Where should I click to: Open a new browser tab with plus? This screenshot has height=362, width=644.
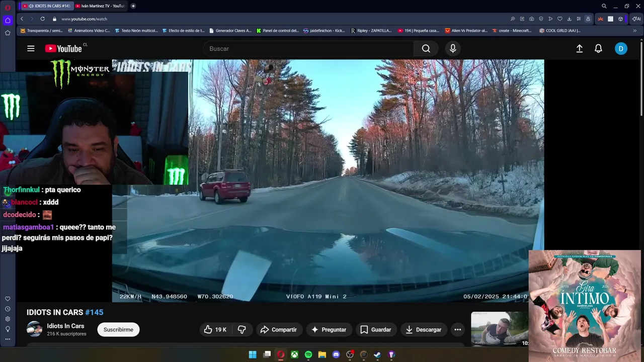coord(133,6)
